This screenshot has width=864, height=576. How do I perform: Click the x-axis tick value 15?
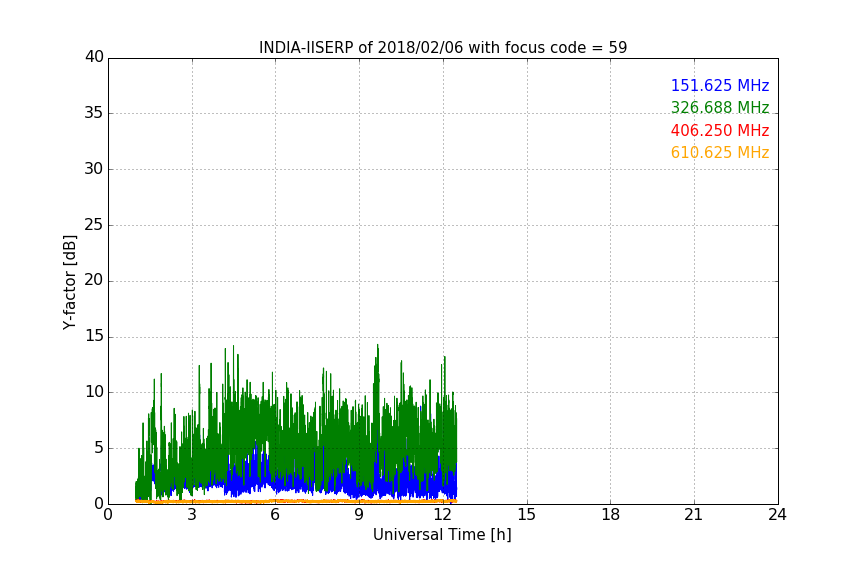click(x=527, y=515)
